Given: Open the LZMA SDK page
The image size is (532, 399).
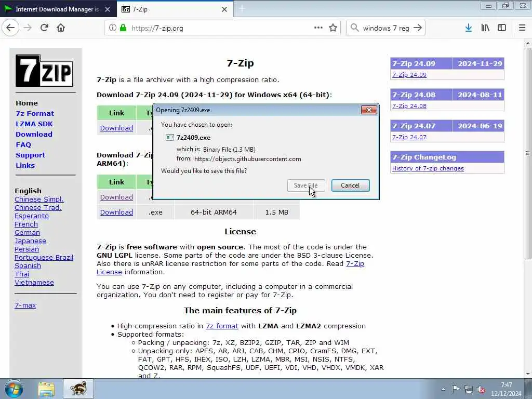Looking at the screenshot, I should click(34, 124).
